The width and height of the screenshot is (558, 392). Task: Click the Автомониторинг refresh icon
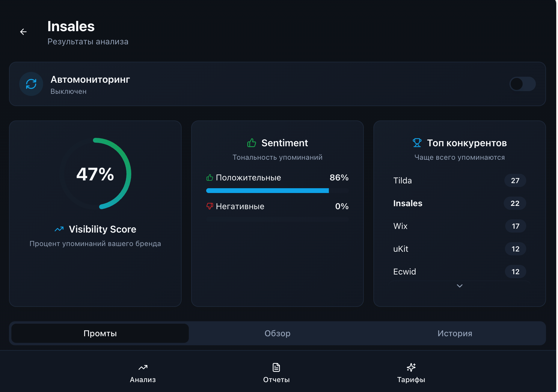coord(31,84)
